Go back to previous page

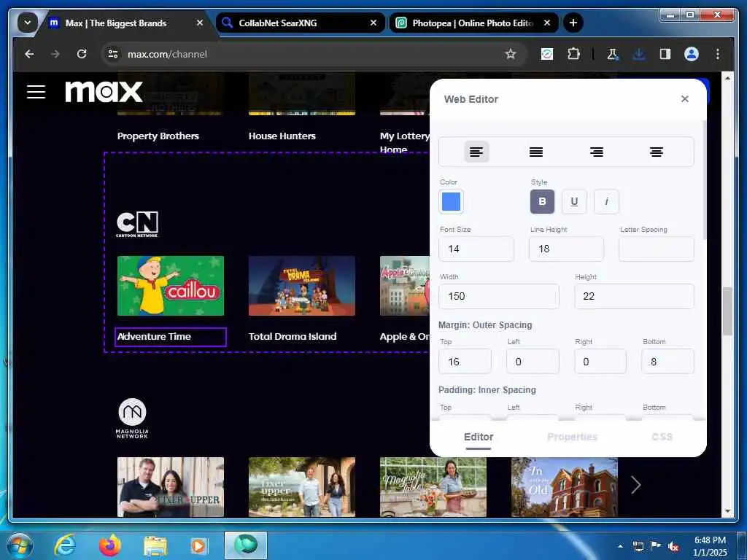[x=29, y=54]
